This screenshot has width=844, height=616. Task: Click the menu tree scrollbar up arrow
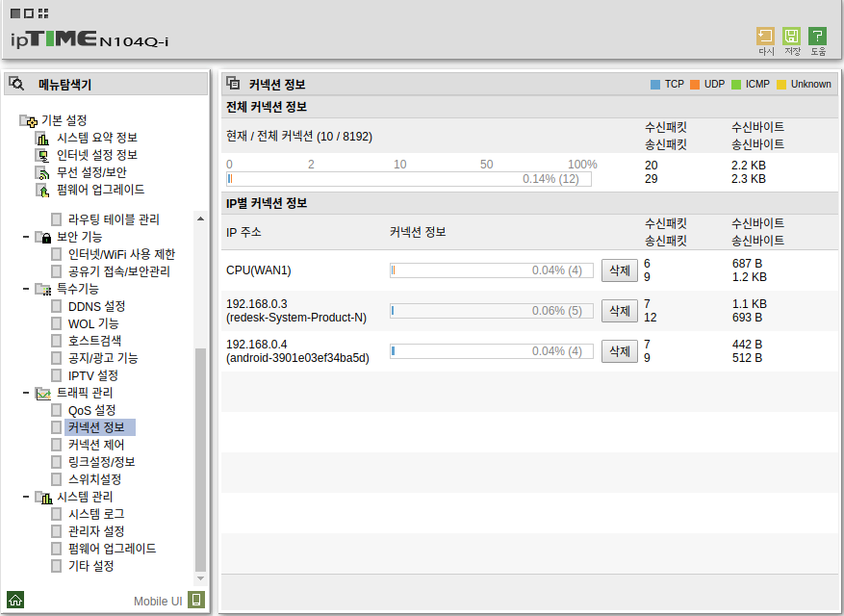200,218
